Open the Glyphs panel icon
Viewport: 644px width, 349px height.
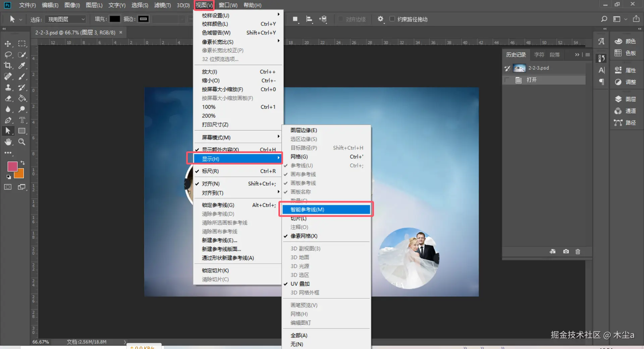tap(601, 41)
